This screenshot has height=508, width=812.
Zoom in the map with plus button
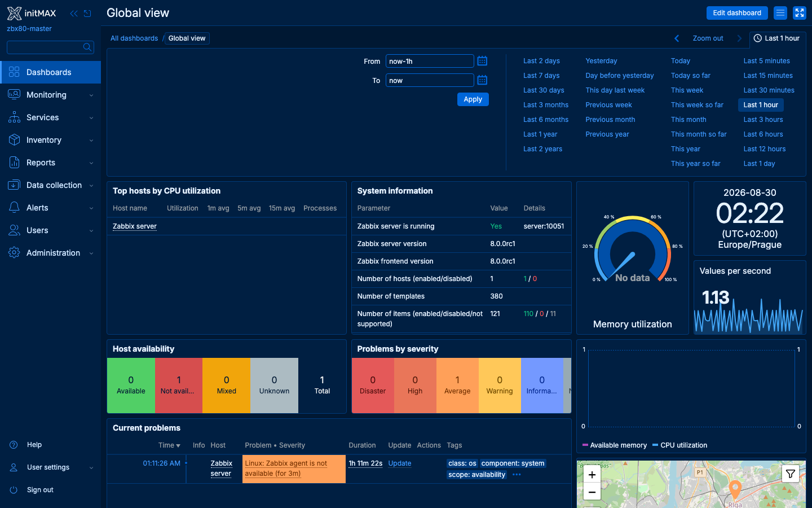tap(592, 475)
